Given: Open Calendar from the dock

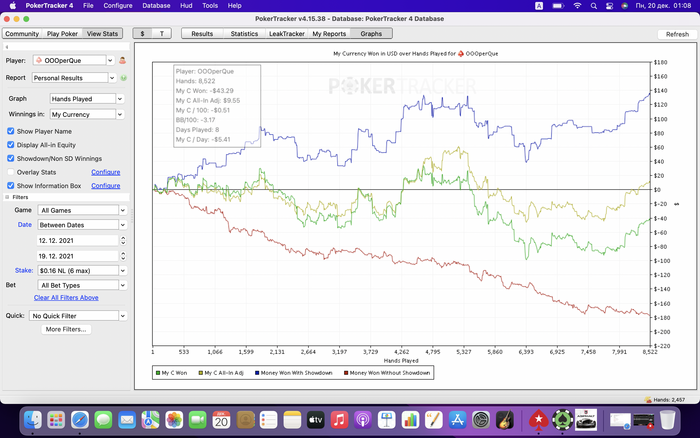Looking at the screenshot, I should tap(221, 420).
